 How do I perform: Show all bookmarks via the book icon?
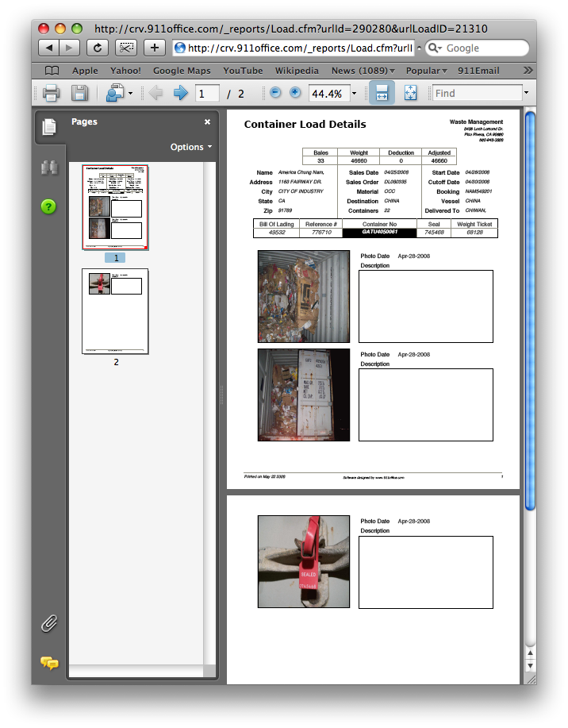[52, 71]
